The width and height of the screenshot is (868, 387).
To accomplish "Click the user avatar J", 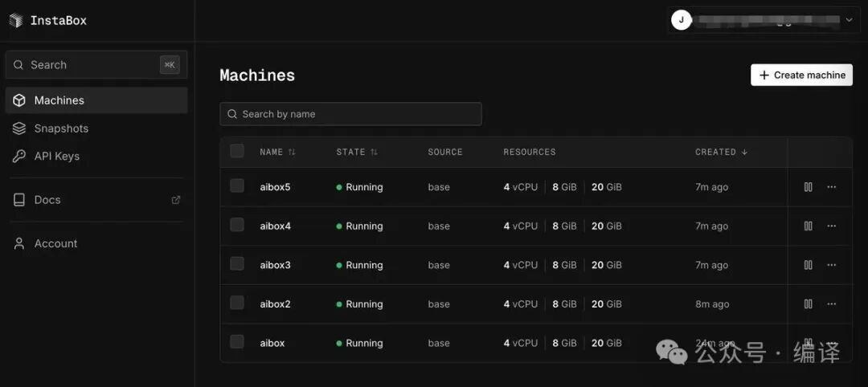I will pyautogui.click(x=681, y=20).
